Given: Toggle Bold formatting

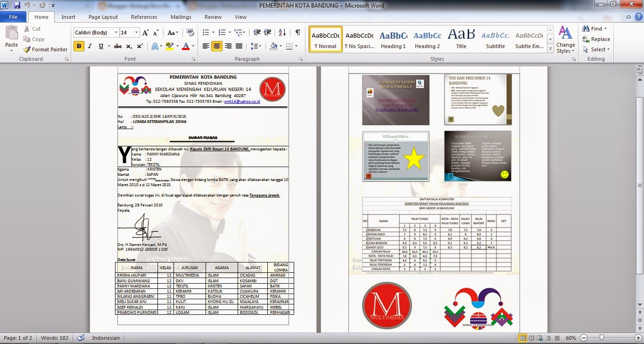Looking at the screenshot, I should click(x=79, y=46).
